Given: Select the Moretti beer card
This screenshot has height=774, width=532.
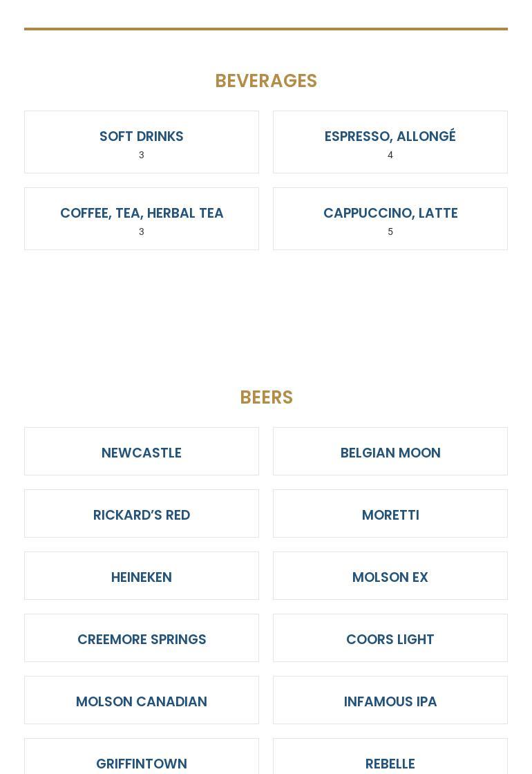Looking at the screenshot, I should coord(390,514).
